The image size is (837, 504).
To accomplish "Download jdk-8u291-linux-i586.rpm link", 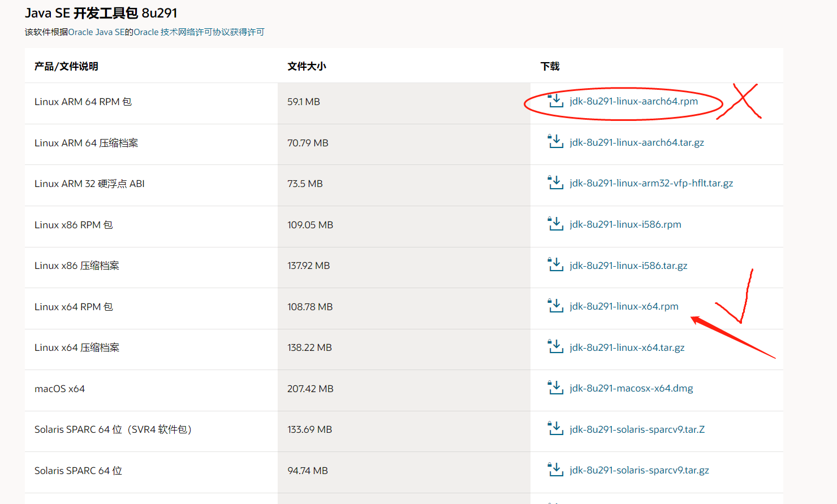I will 625,224.
